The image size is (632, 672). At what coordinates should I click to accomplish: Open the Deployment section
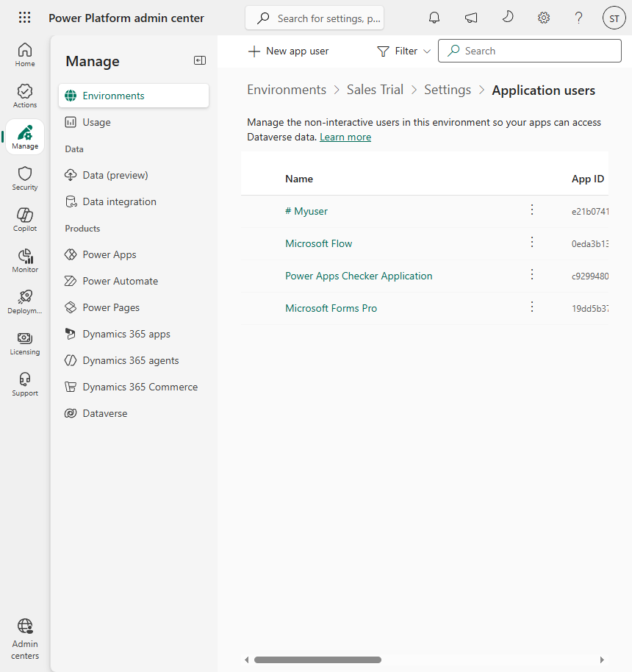(25, 301)
